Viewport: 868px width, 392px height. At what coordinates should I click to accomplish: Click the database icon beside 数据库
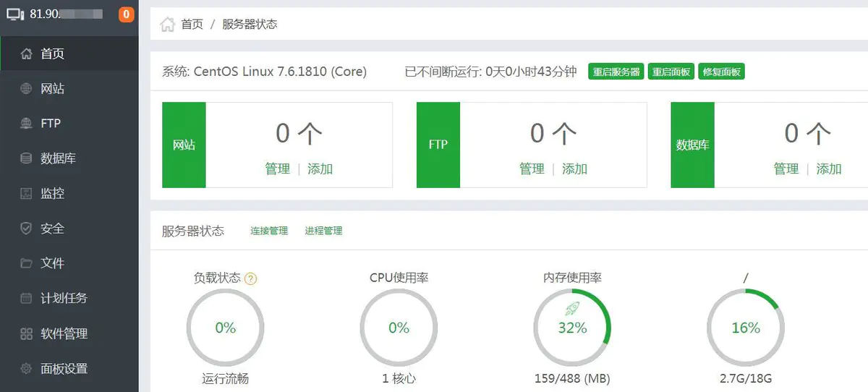(26, 158)
